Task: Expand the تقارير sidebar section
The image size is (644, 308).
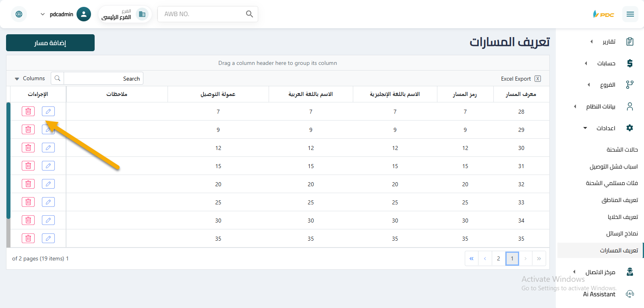Action: (609, 42)
